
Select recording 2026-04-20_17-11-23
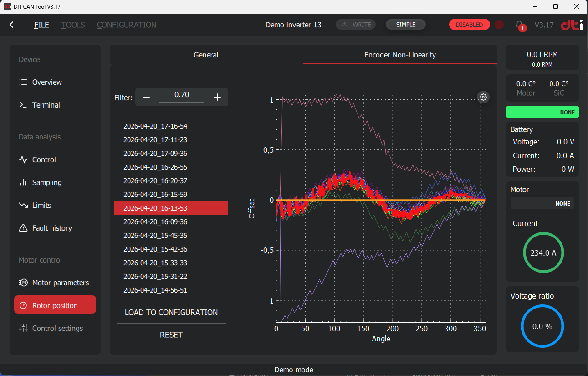point(171,140)
